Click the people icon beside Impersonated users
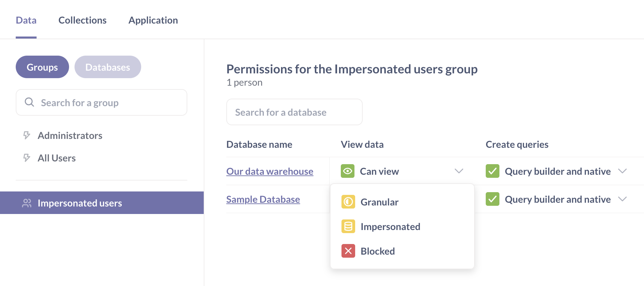 click(x=27, y=203)
